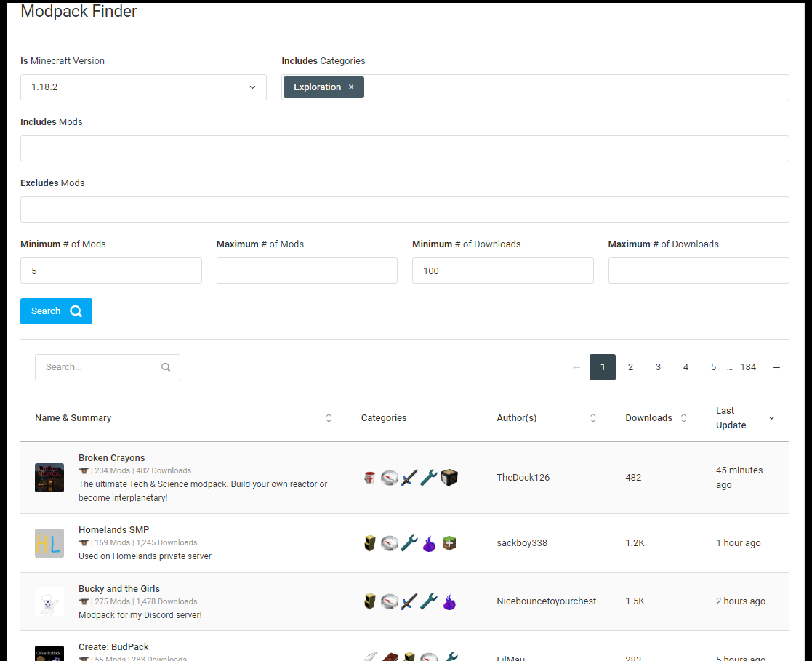Screen dimensions: 812x661
Task: Click the yellow block icon for Bucky and the Girls
Action: pos(369,601)
